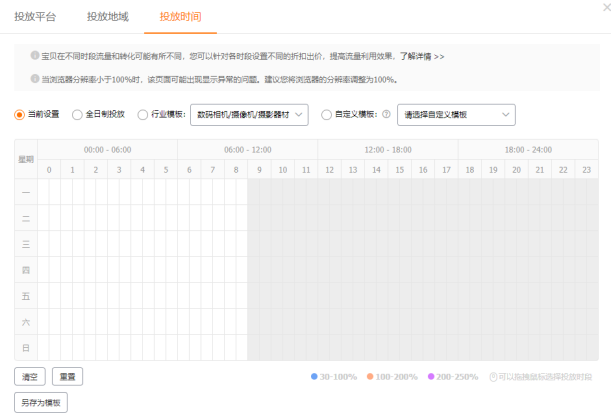Open the 数码相机/摄像机/摄影器材 industry template dropdown

249,115
